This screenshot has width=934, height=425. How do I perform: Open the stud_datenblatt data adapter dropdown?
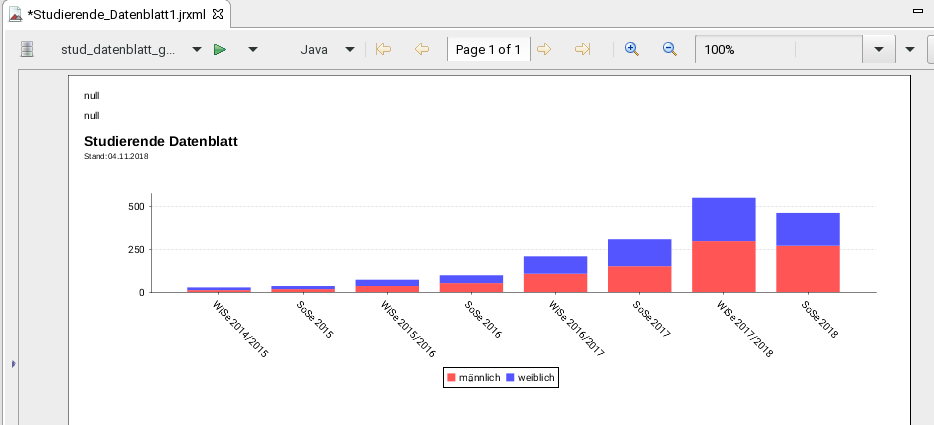(197, 50)
